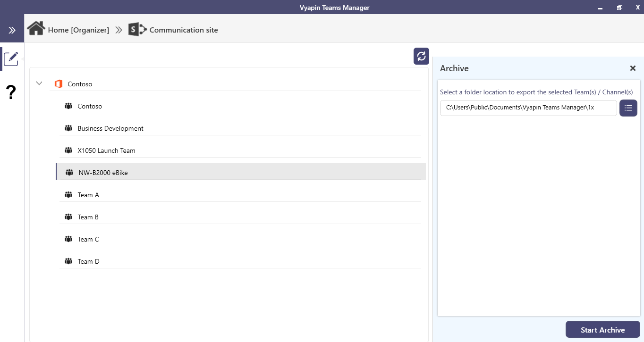This screenshot has height=342, width=644.
Task: Click the export folder path field
Action: pos(528,108)
